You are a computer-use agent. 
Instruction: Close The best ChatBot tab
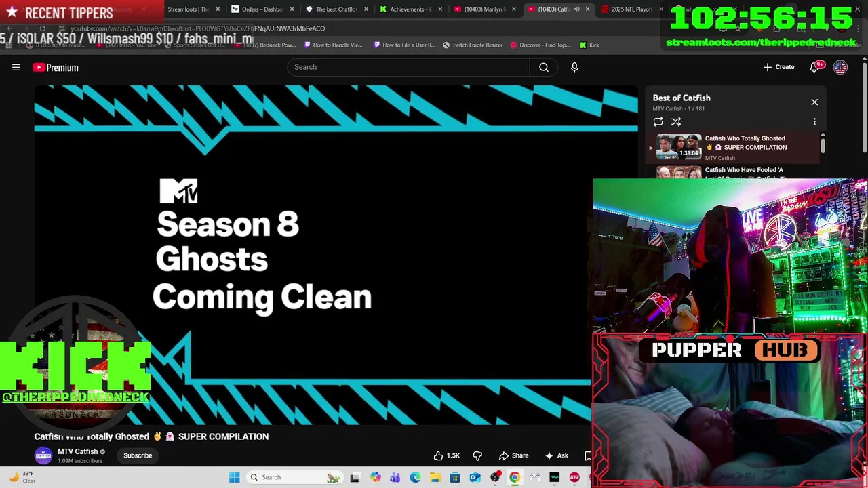point(366,9)
